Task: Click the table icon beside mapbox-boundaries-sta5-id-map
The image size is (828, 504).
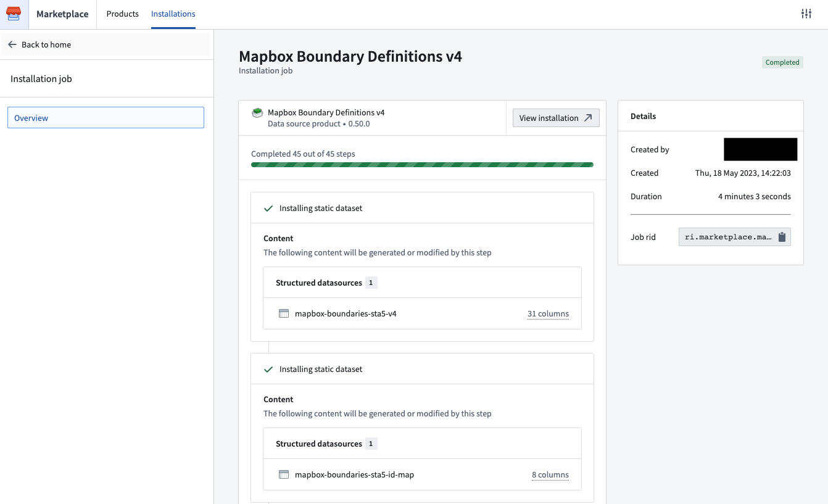Action: 284,474
